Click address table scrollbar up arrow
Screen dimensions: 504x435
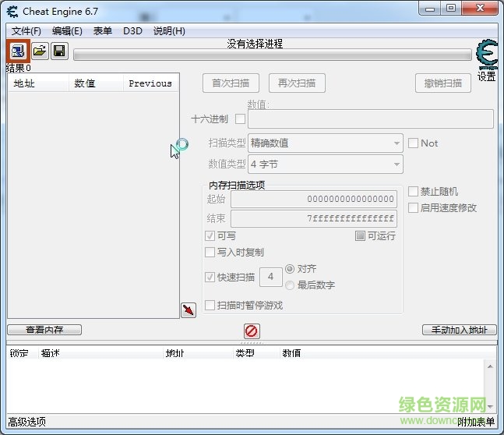pyautogui.click(x=490, y=366)
